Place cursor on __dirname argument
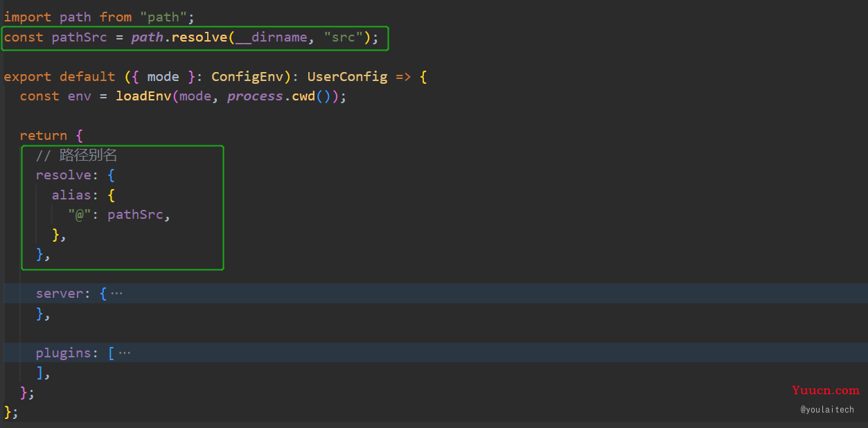Viewport: 868px width, 428px height. 271,37
